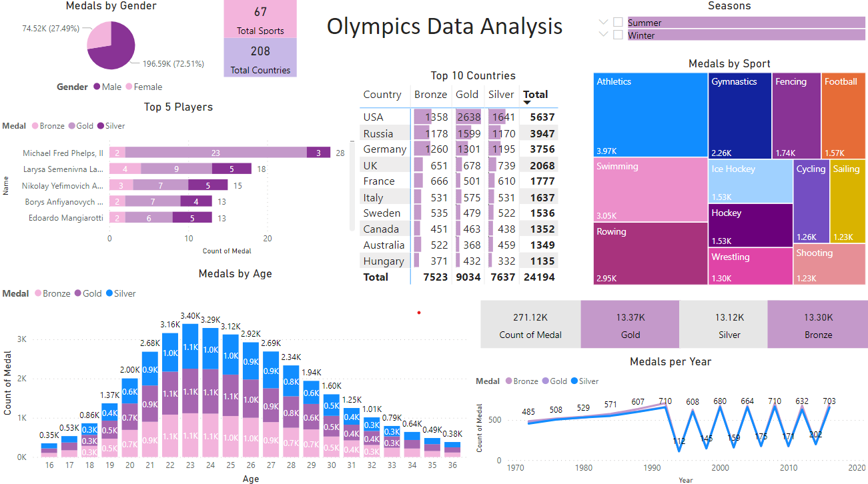The width and height of the screenshot is (868, 484).
Task: Toggle the Summer season checkbox
Action: (x=618, y=21)
